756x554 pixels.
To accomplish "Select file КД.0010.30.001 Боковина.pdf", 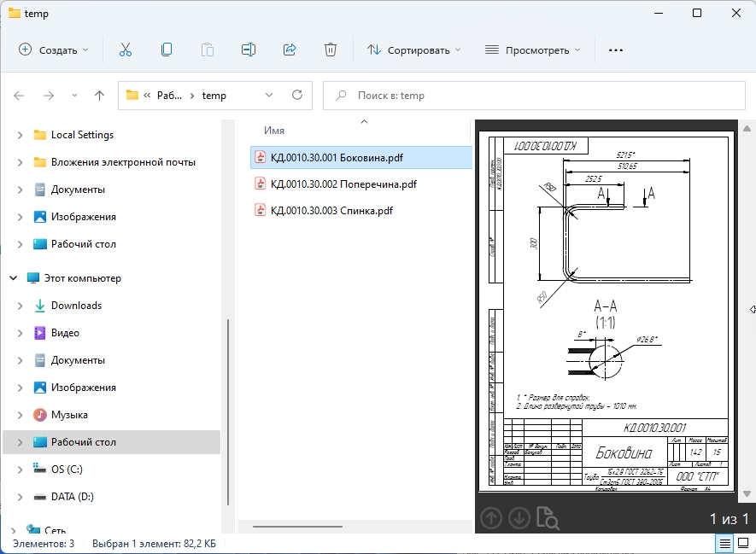I will pos(361,158).
